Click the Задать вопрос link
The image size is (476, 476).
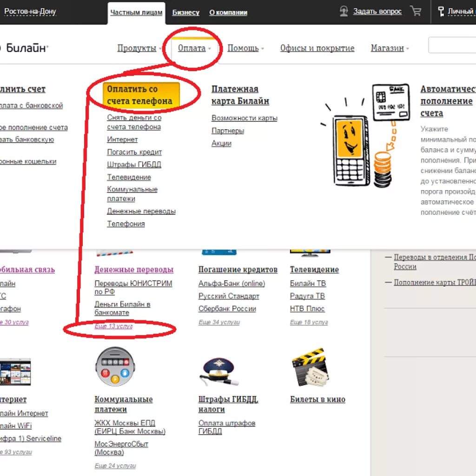(x=377, y=11)
